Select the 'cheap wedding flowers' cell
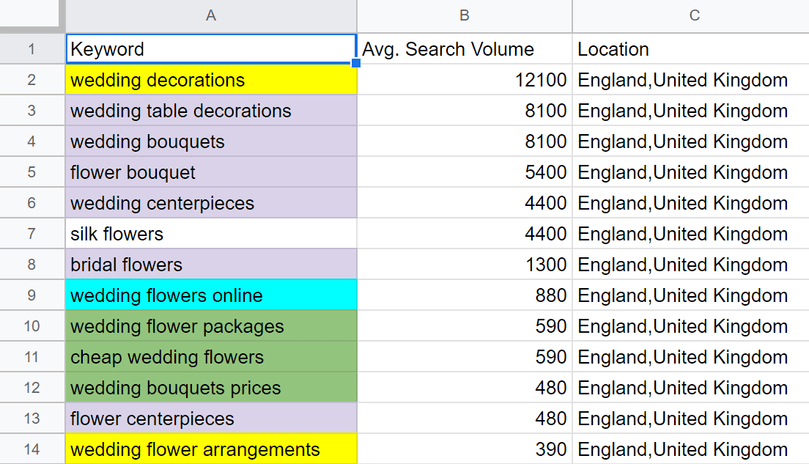The image size is (809, 464). (211, 357)
